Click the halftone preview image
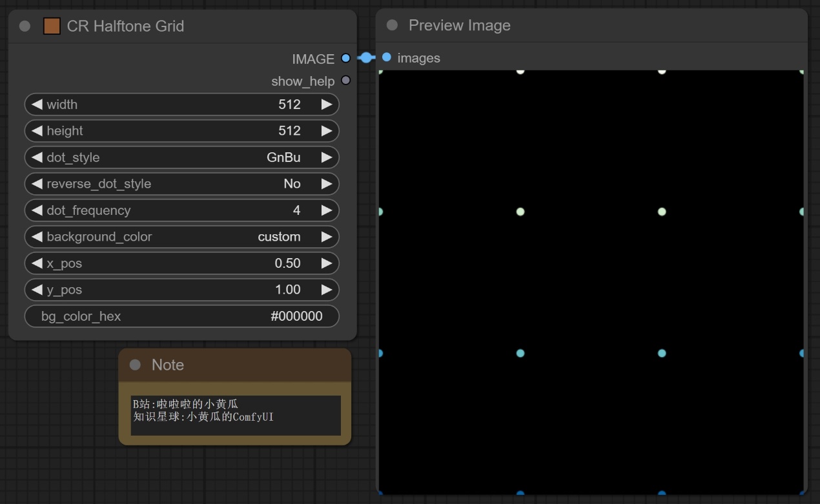 tap(591, 282)
